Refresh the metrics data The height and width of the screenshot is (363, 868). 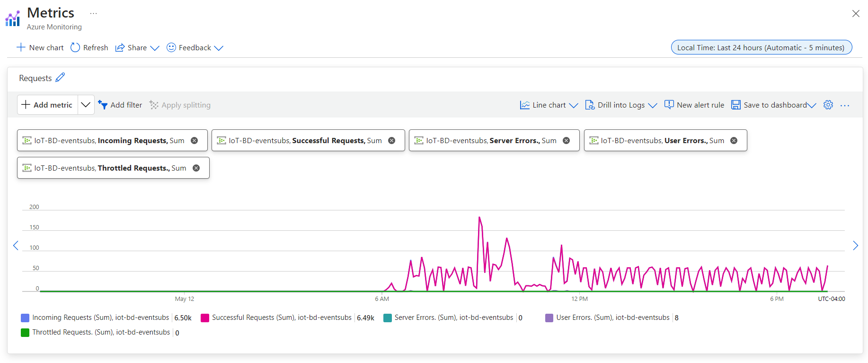(89, 47)
